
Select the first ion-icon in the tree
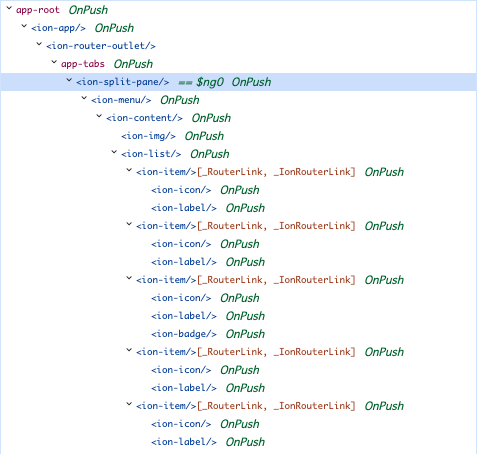coord(181,190)
